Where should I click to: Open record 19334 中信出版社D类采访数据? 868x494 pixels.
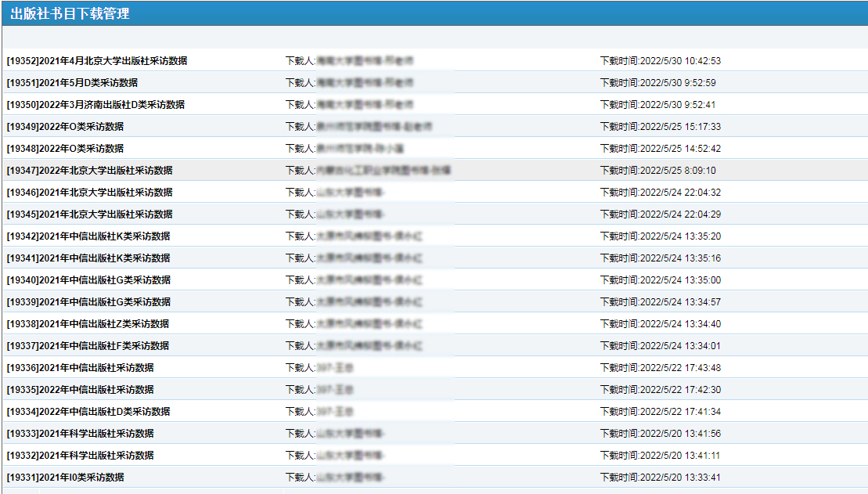coord(88,412)
